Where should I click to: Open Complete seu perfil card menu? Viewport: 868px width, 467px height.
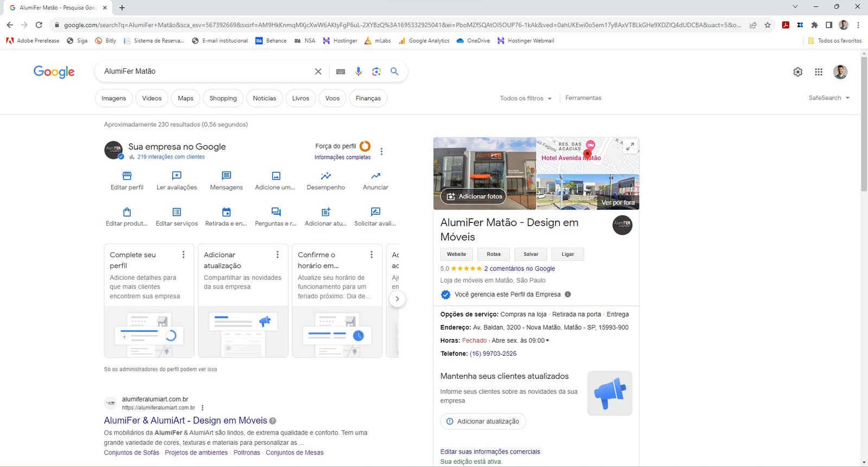coord(183,254)
